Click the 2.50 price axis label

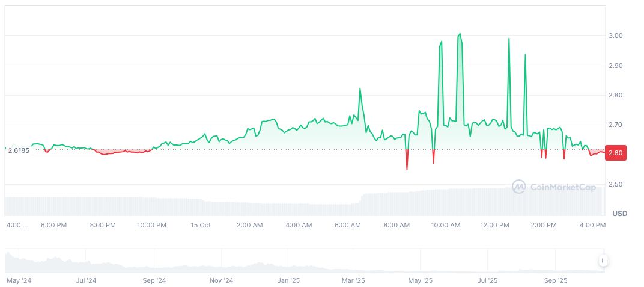(615, 184)
